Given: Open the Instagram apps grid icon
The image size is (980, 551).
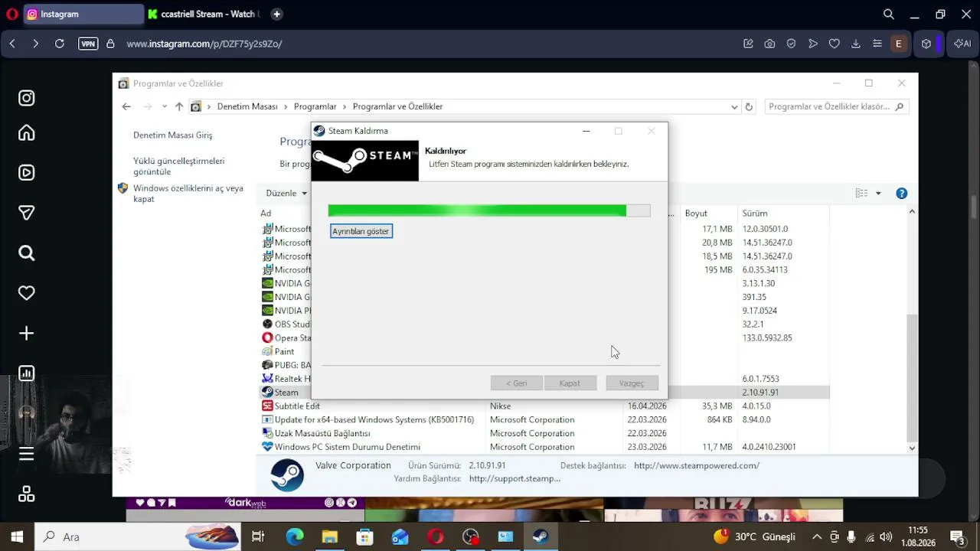Looking at the screenshot, I should [27, 494].
